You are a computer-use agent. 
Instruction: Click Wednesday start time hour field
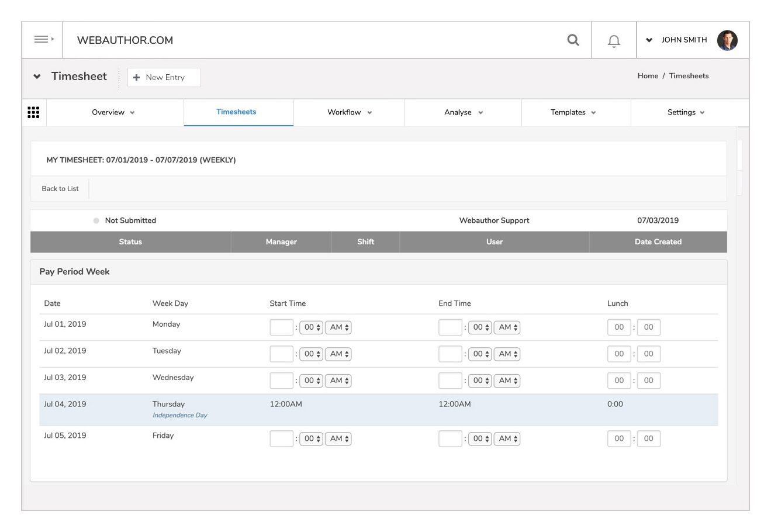click(281, 381)
